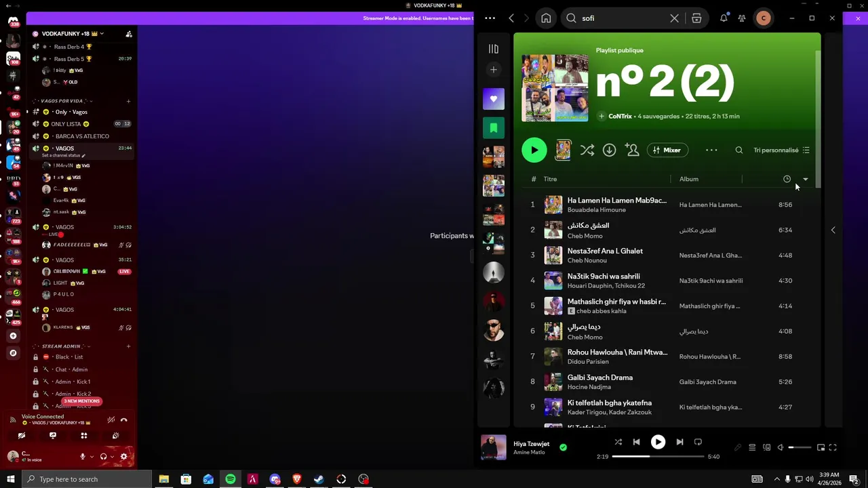Expand the right side panel chevron
The width and height of the screenshot is (868, 488).
click(x=833, y=230)
